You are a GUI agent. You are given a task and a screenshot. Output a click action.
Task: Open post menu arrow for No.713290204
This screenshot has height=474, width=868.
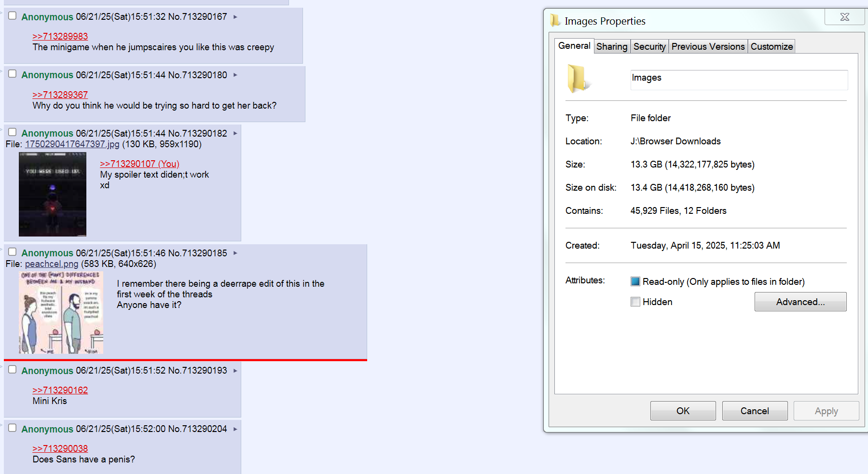tap(235, 429)
